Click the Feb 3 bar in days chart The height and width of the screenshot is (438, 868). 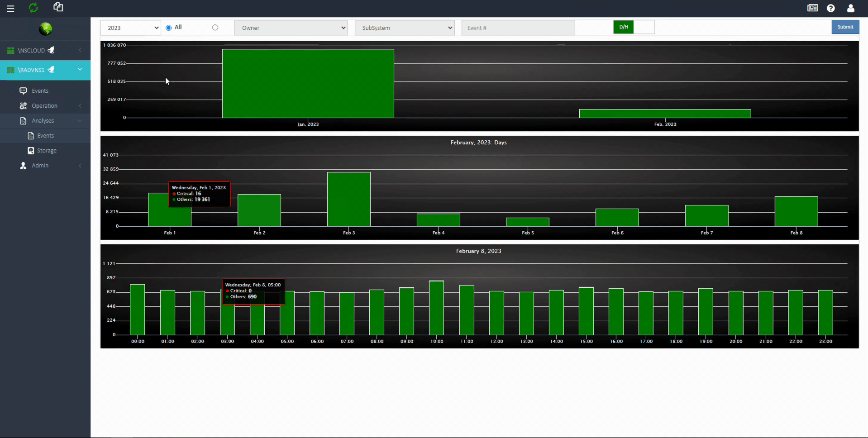pyautogui.click(x=349, y=199)
